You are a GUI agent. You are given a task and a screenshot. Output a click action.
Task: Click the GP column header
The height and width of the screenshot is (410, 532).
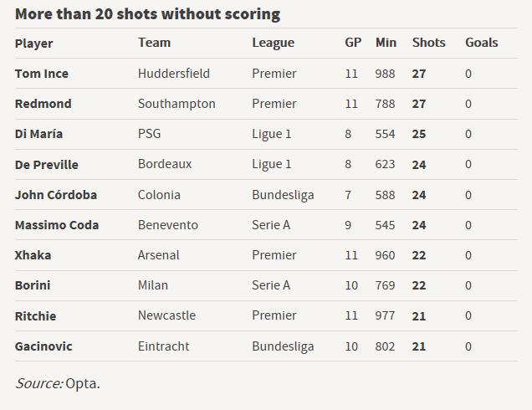353,43
